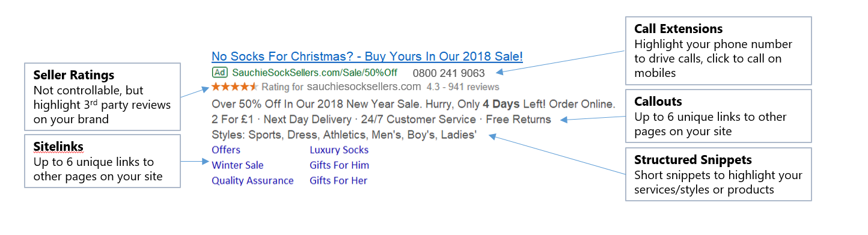This screenshot has width=868, height=235.
Task: Open the Gifts For Him sitelink
Action: pyautogui.click(x=339, y=165)
